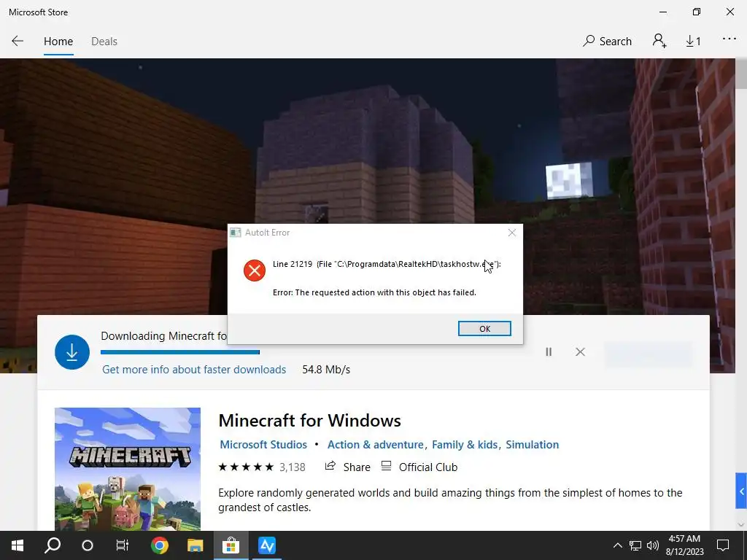Open the Action Center notifications

click(723, 545)
